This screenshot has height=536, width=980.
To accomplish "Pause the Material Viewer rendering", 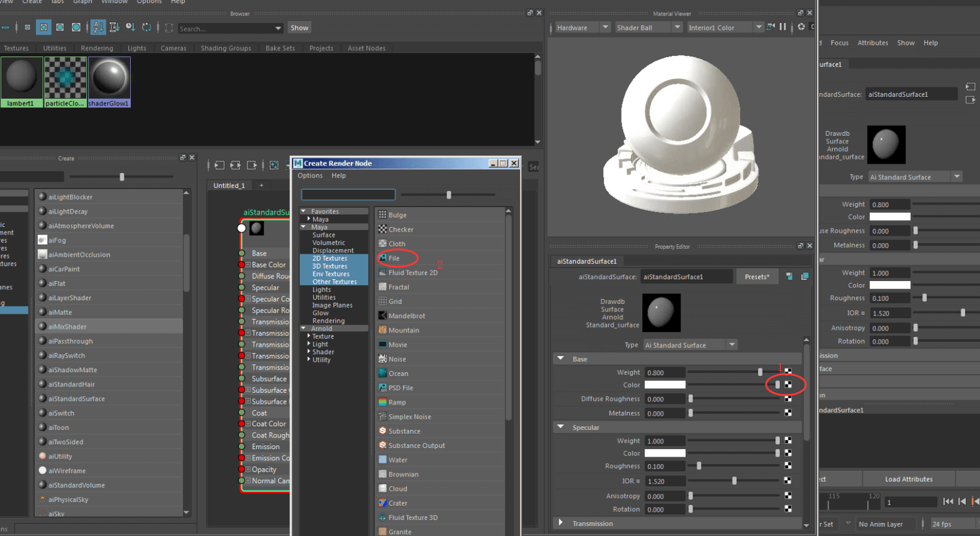I will (783, 27).
